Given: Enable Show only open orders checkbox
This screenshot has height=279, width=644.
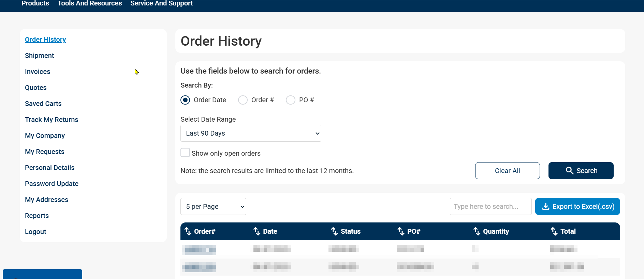Looking at the screenshot, I should point(185,153).
